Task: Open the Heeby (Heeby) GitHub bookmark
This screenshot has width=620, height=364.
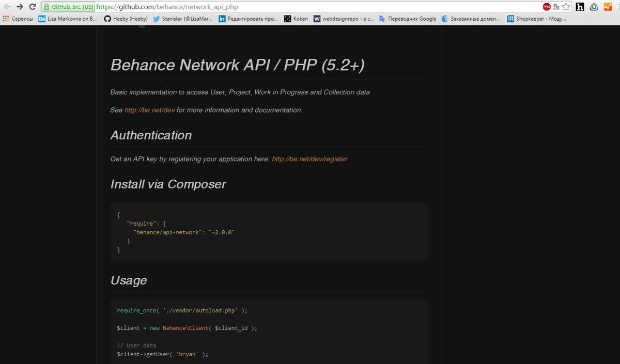Action: (x=126, y=19)
